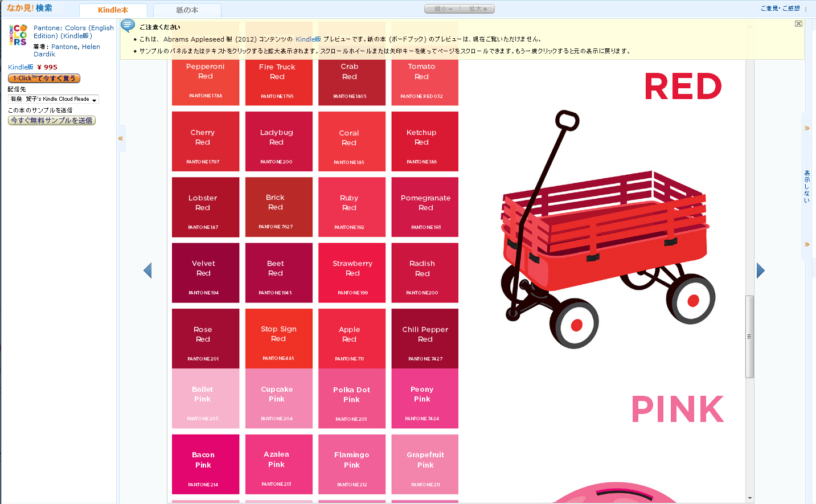Select the Radish Red swatch

point(425,273)
